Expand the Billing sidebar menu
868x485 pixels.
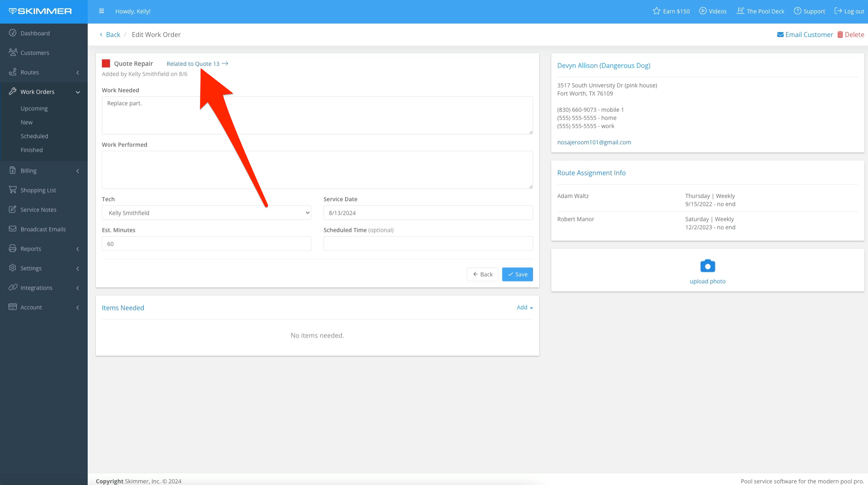point(43,171)
